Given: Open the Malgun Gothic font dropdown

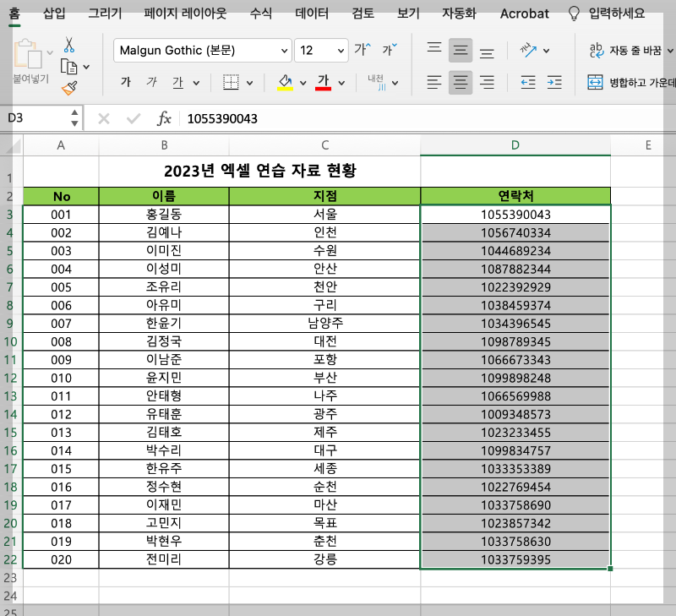Looking at the screenshot, I should pyautogui.click(x=285, y=51).
